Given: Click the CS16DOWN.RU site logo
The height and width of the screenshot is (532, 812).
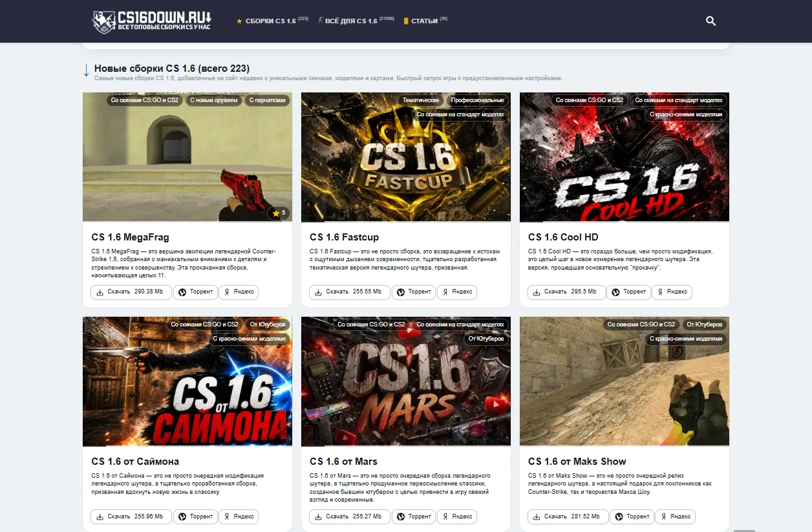Looking at the screenshot, I should pyautogui.click(x=152, y=21).
